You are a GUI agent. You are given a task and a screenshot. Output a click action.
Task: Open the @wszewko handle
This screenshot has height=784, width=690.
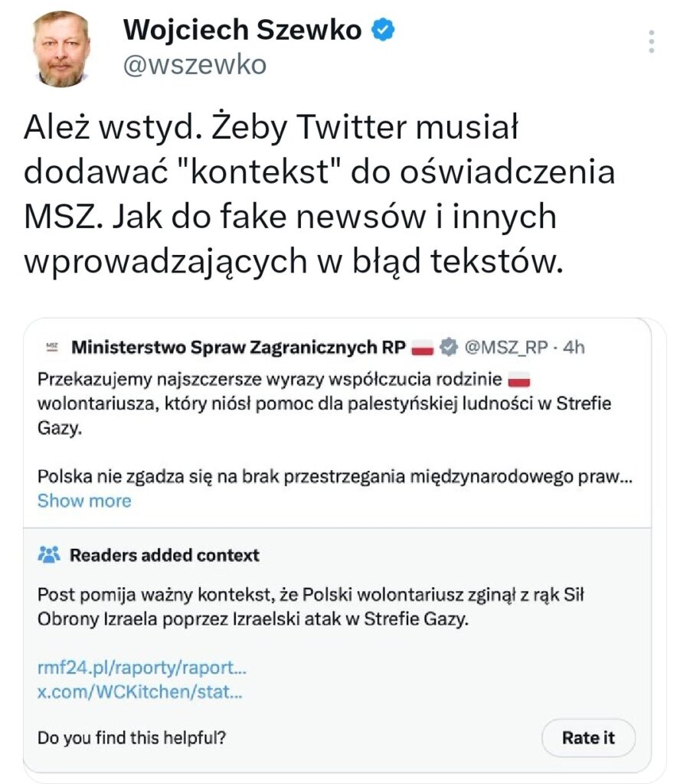point(195,65)
